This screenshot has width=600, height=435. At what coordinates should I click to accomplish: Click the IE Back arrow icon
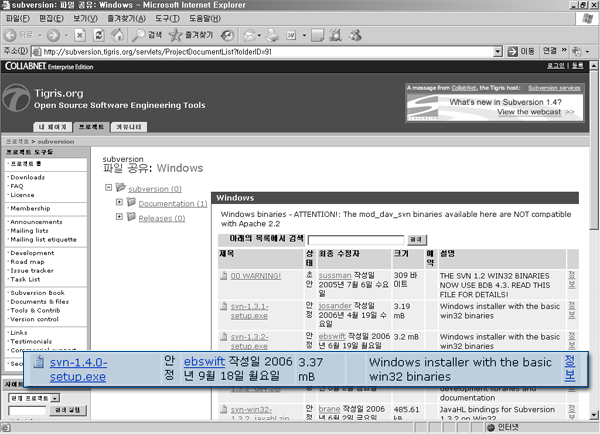click(10, 35)
